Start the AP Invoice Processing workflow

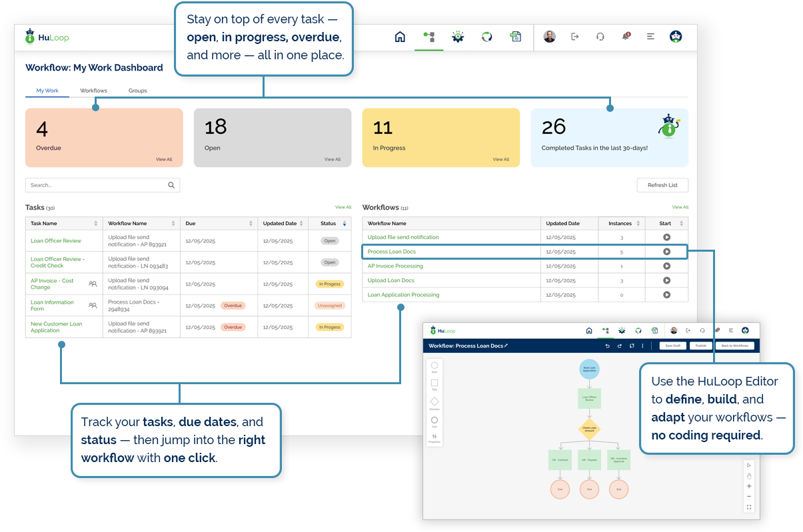(x=666, y=266)
